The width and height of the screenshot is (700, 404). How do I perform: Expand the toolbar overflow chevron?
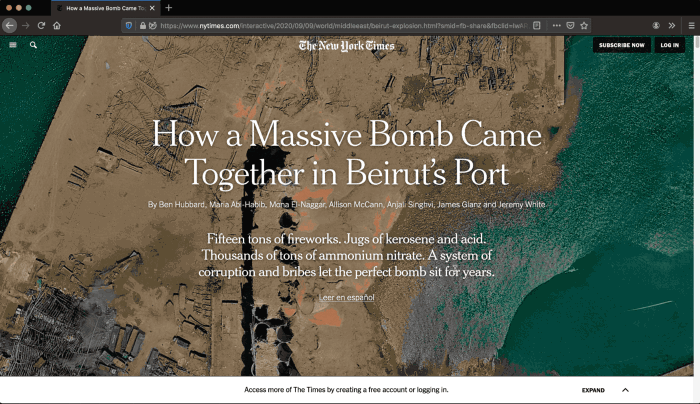(x=672, y=25)
